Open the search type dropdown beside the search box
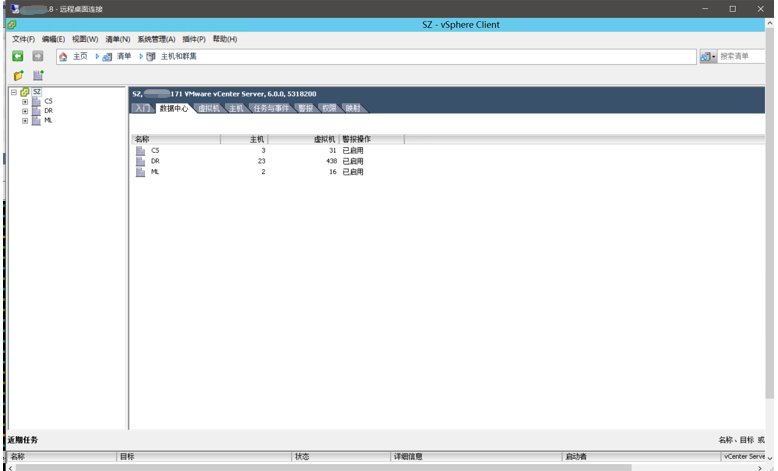This screenshot has width=778, height=471. pos(708,57)
